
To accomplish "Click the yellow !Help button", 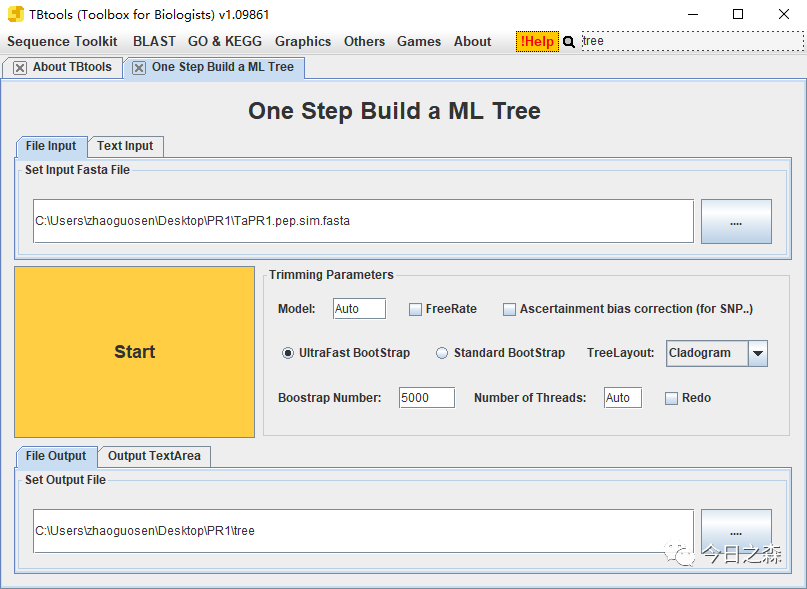I will tap(537, 41).
